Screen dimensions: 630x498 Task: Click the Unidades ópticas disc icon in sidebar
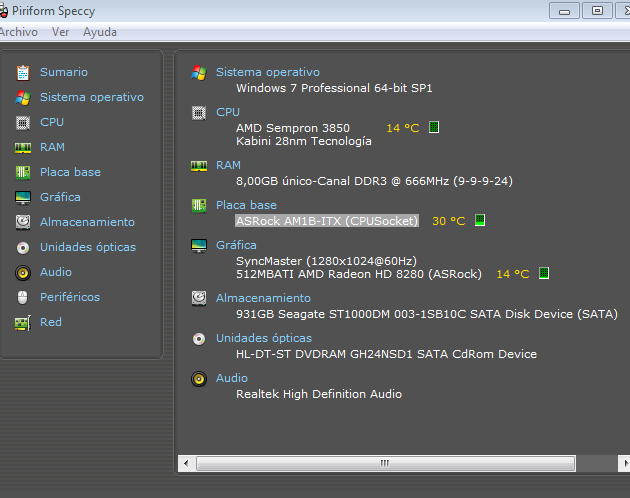pyautogui.click(x=23, y=248)
